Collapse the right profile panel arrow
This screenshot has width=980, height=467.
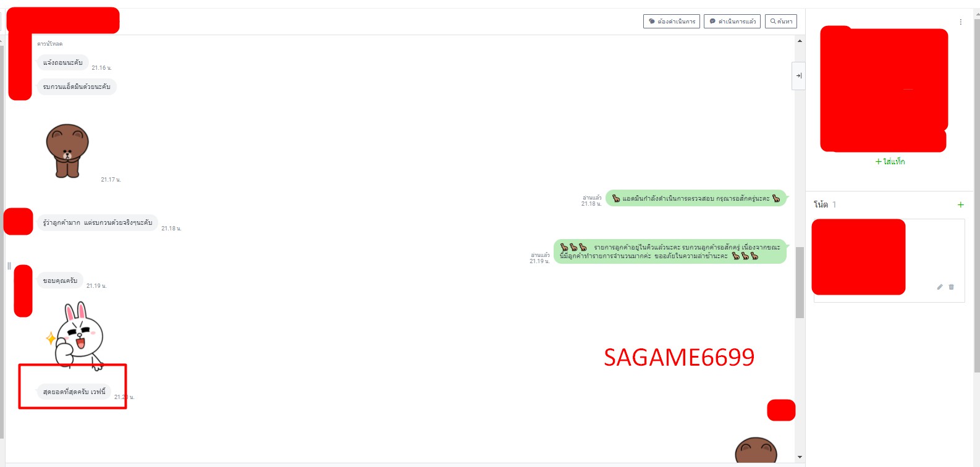pos(798,76)
